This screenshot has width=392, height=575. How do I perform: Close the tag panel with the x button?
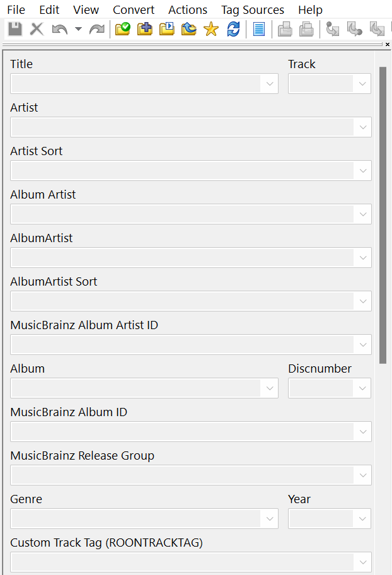388,45
